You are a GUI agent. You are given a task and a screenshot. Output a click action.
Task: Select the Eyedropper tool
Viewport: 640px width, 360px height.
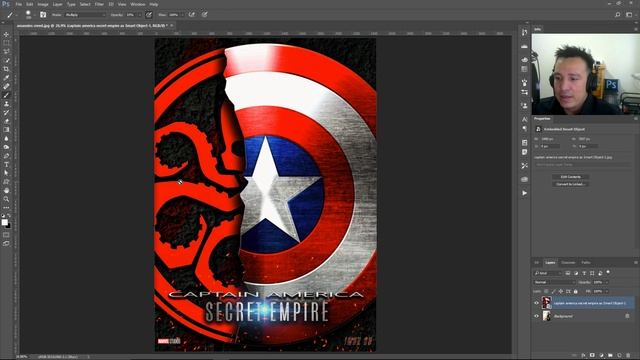(x=6, y=78)
